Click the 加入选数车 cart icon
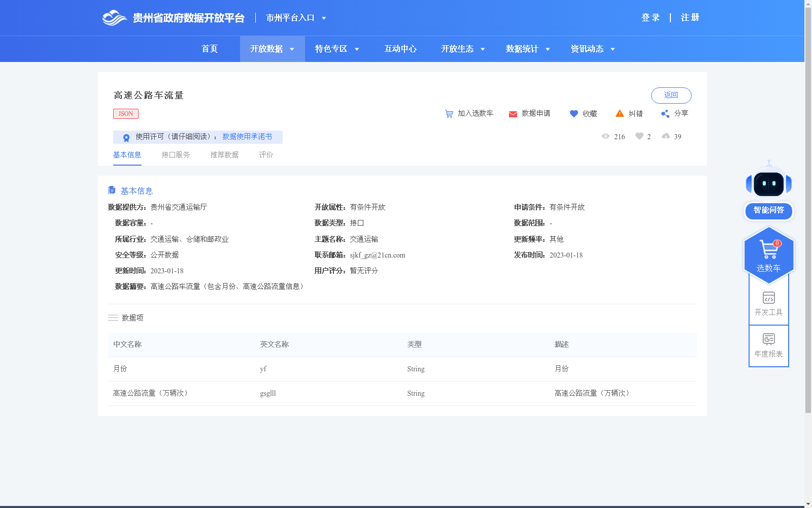Screen dimensions: 812x508 pyautogui.click(x=449, y=114)
